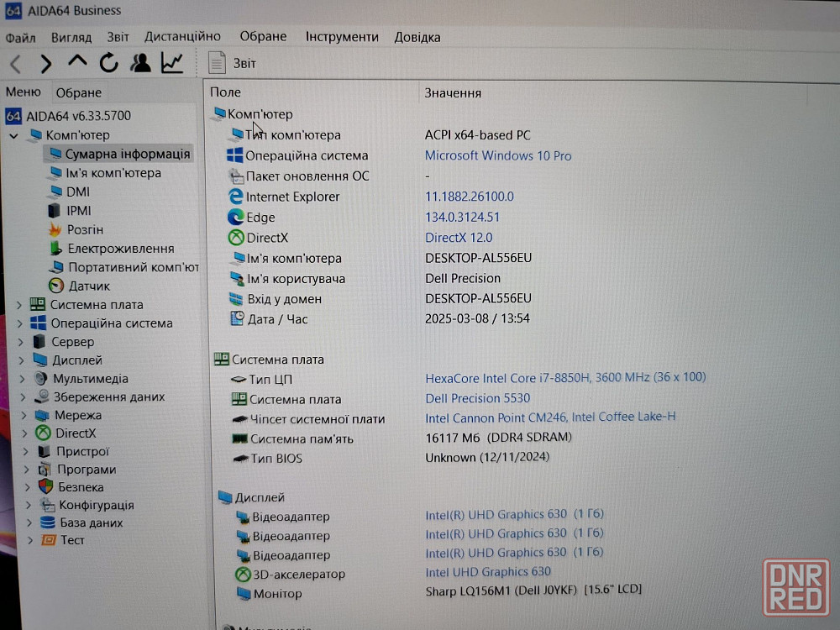Switch to the Обране panel tab
Image resolution: width=840 pixels, height=630 pixels.
[x=79, y=92]
